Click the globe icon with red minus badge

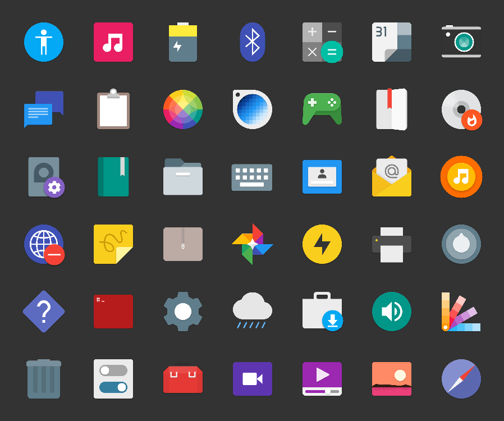click(x=44, y=245)
